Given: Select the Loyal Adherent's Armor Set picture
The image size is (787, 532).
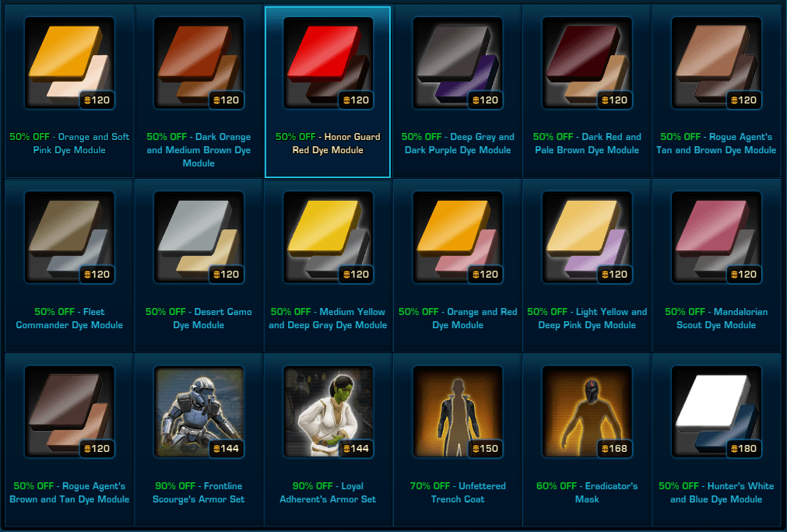Looking at the screenshot, I should tap(328, 411).
